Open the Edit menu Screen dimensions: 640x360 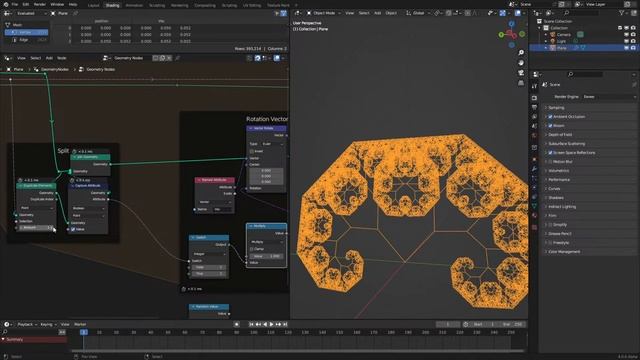point(26,4)
